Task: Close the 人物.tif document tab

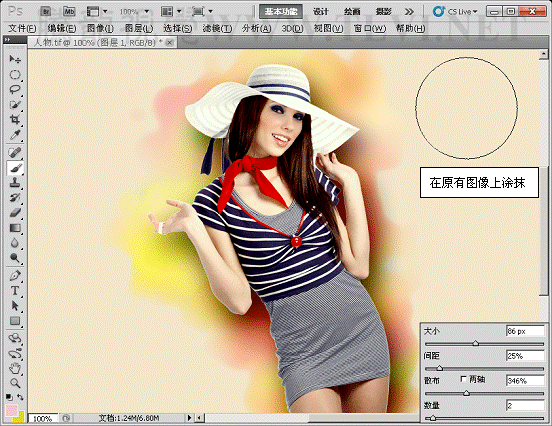Action: click(170, 43)
